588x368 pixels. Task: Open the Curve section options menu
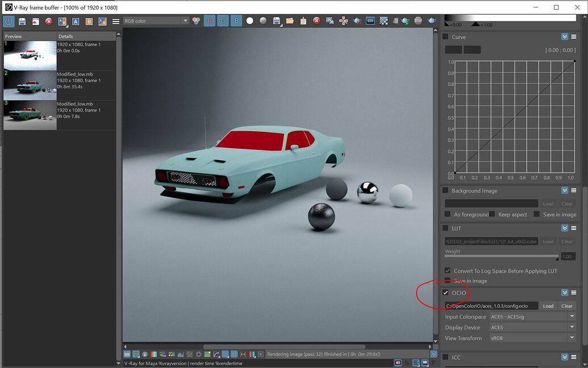pyautogui.click(x=574, y=37)
